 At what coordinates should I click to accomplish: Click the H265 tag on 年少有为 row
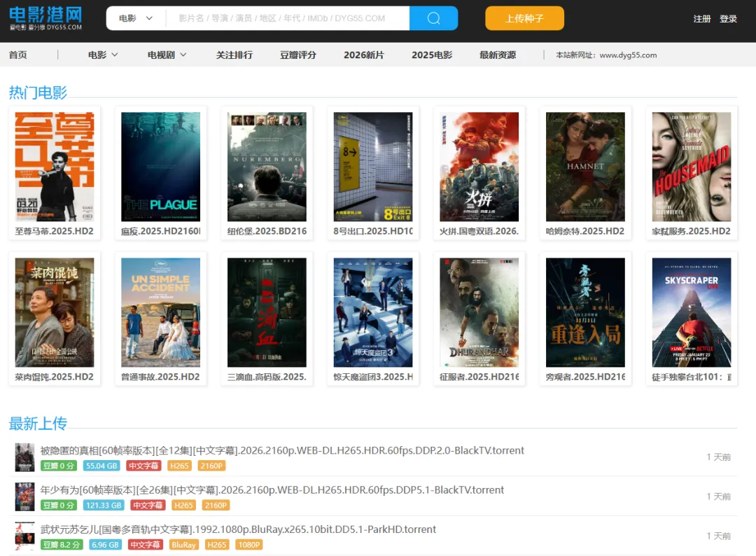point(183,506)
